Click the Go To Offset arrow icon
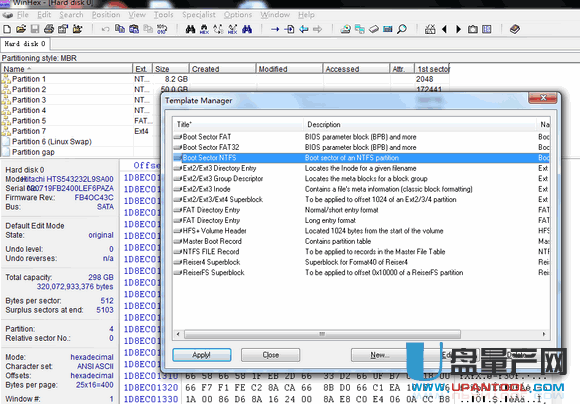Screen dimensions: 580x404 coord(275,29)
